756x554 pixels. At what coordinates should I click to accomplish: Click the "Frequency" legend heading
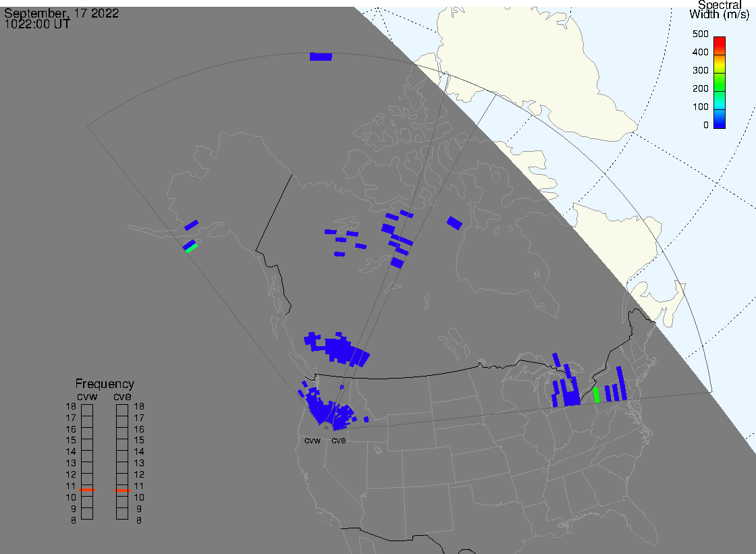coord(105,384)
